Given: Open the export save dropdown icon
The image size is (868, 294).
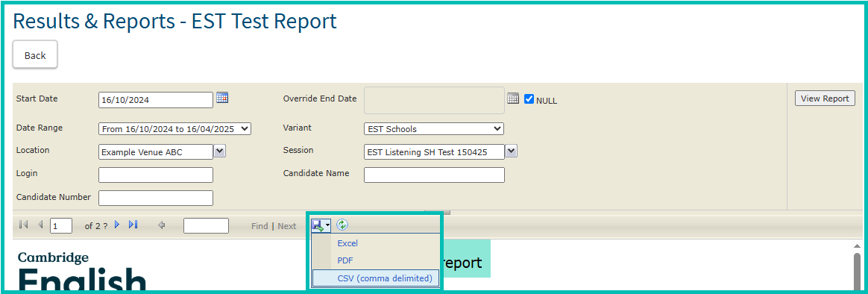Looking at the screenshot, I should pyautogui.click(x=321, y=225).
